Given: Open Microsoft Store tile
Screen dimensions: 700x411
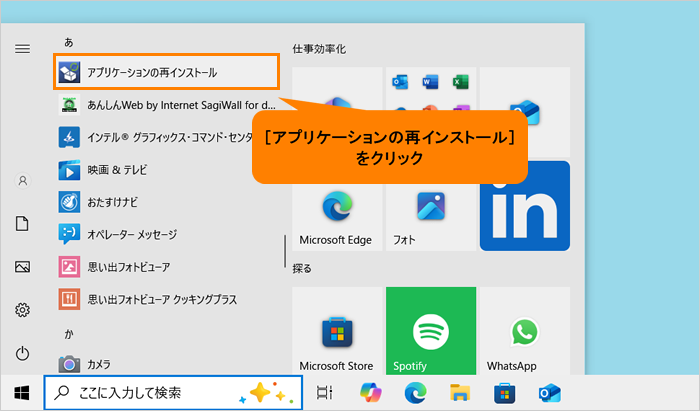Looking at the screenshot, I should [x=337, y=331].
